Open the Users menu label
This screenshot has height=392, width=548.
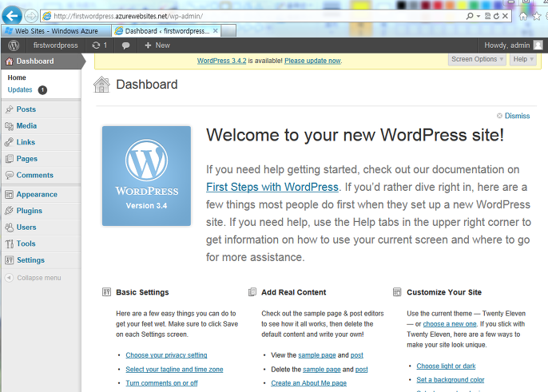(x=26, y=228)
